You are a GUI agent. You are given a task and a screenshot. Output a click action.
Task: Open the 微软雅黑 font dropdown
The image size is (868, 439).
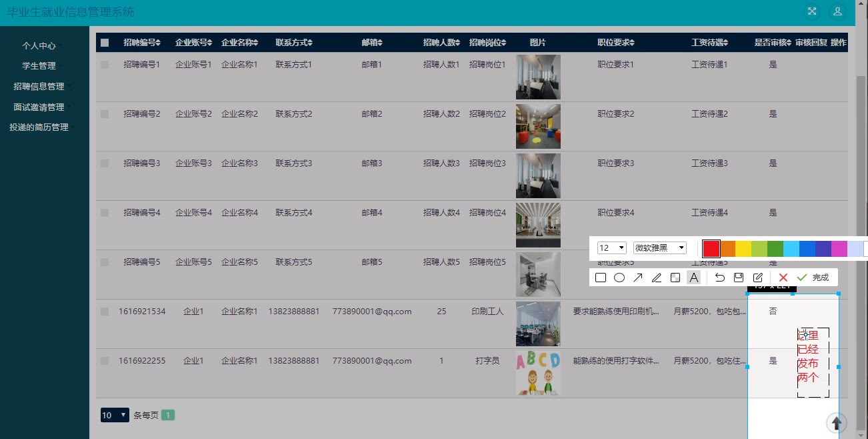pos(659,248)
